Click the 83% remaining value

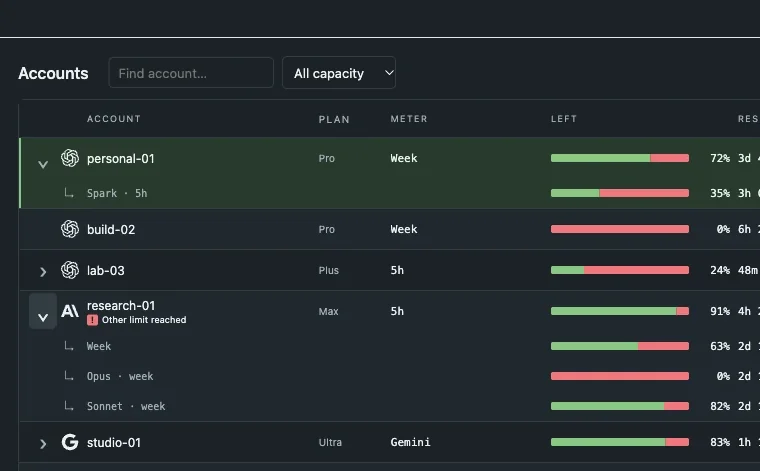click(x=720, y=442)
